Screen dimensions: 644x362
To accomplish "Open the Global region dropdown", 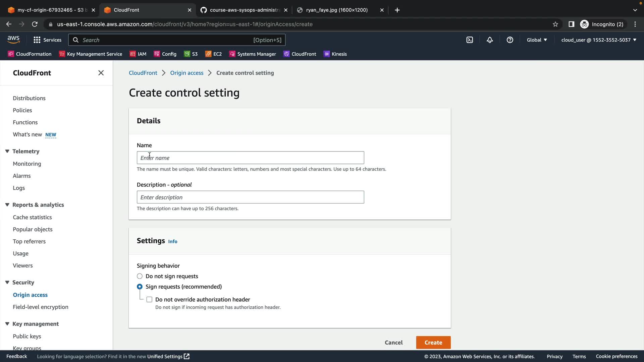I will pyautogui.click(x=537, y=40).
